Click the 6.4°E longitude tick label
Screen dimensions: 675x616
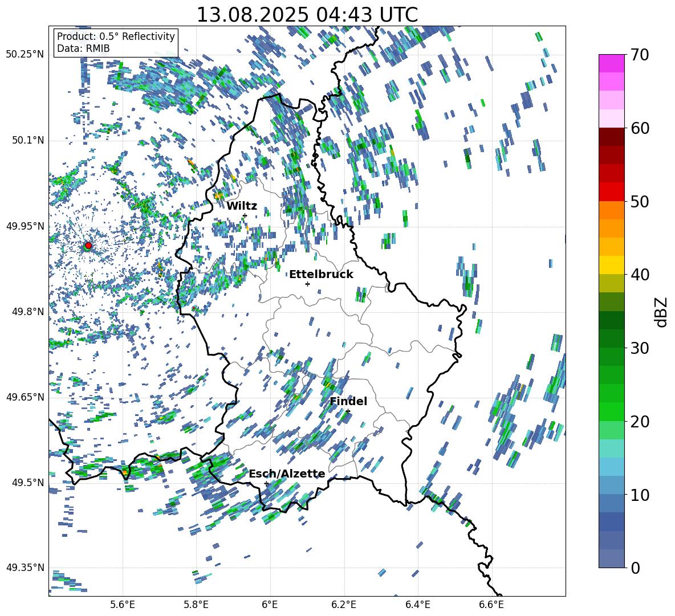418,605
